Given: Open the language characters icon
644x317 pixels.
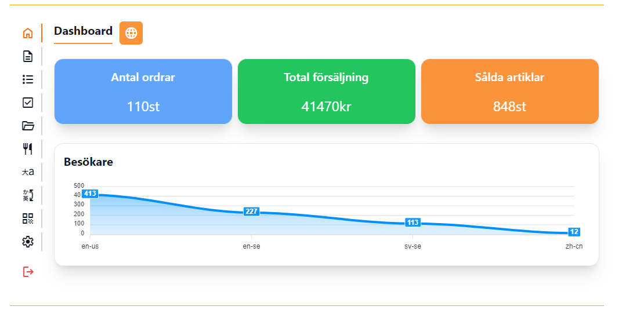Looking at the screenshot, I should coord(28,172).
